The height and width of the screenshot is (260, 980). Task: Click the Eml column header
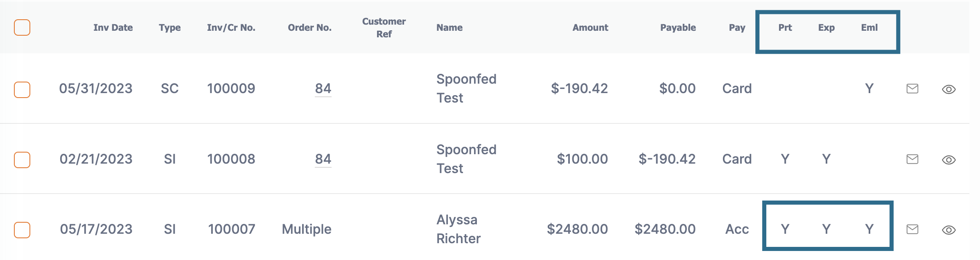click(x=869, y=27)
